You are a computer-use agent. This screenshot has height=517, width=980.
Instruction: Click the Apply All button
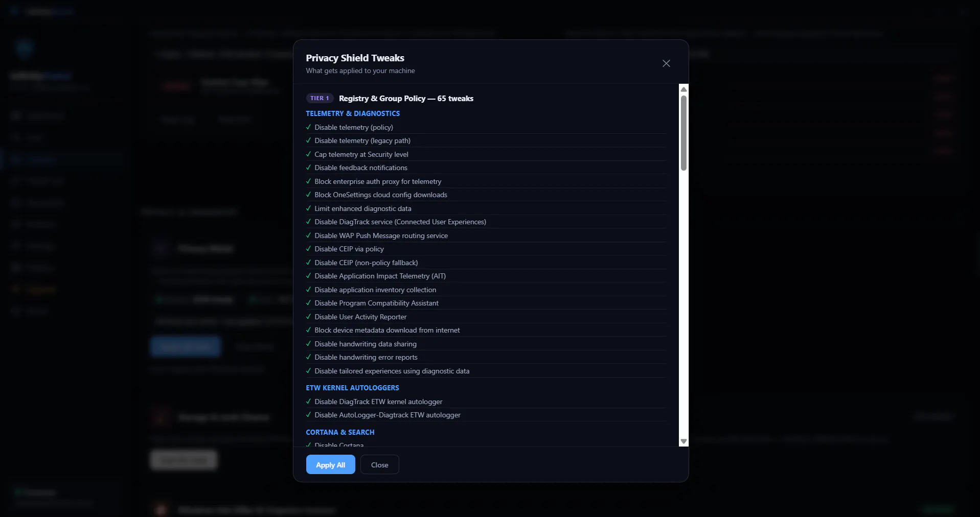330,465
